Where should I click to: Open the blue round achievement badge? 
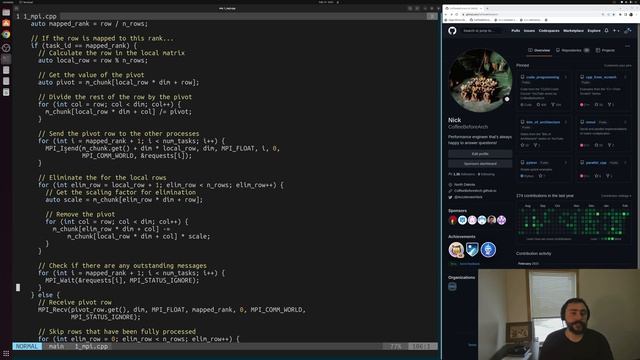(488, 249)
